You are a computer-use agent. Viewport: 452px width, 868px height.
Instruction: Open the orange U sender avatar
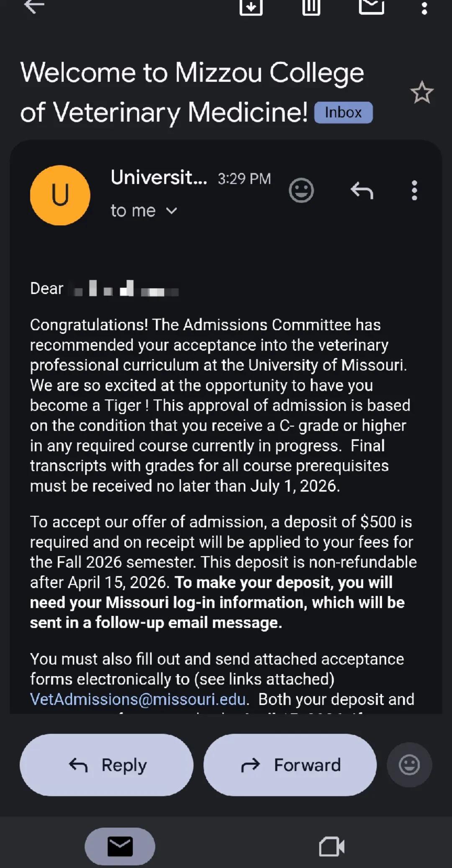tap(60, 195)
